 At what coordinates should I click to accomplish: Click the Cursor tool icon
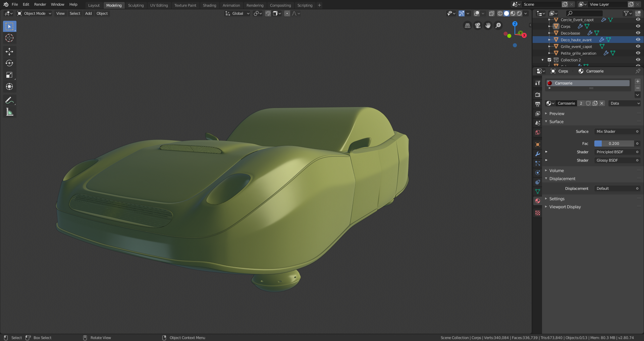9,38
